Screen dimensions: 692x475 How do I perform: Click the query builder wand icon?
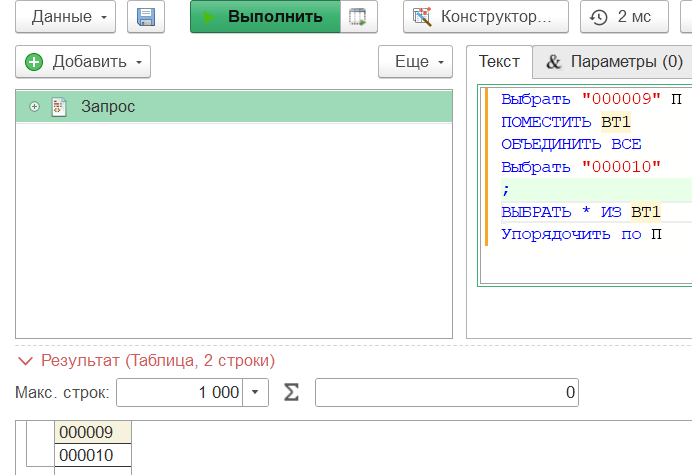pyautogui.click(x=421, y=17)
